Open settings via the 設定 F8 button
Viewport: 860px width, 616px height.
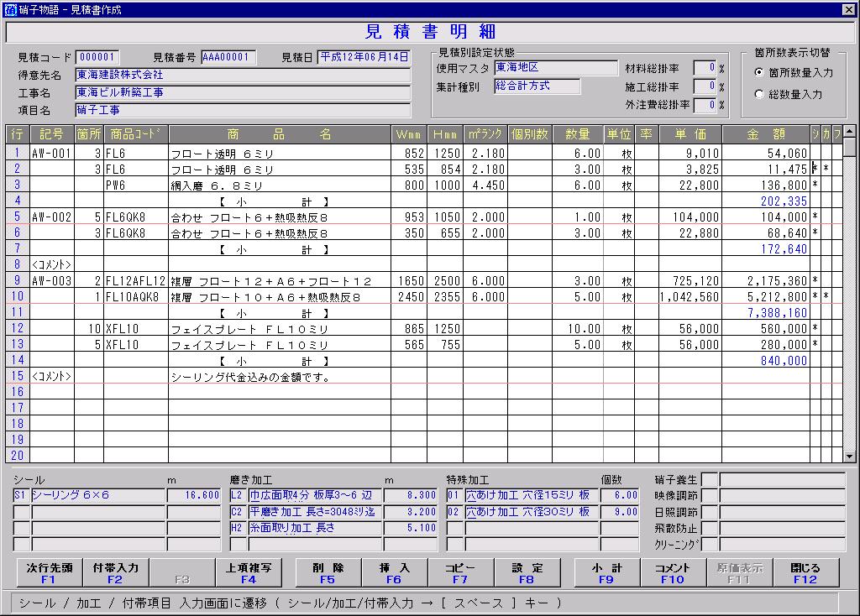(527, 572)
